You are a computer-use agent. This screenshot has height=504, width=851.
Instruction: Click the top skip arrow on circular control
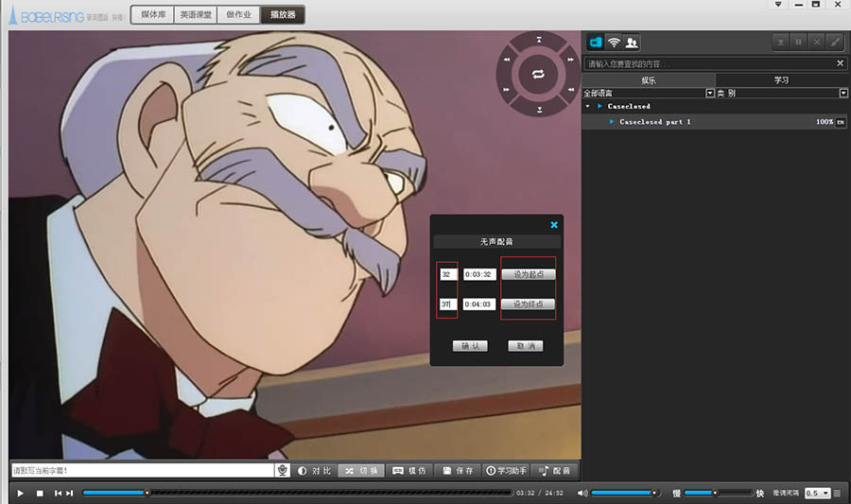click(x=539, y=40)
